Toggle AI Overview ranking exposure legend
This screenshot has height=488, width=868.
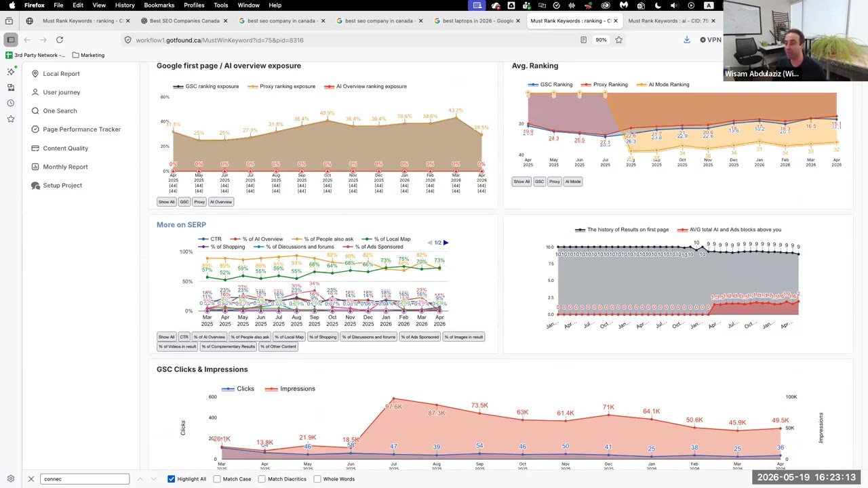coord(366,86)
